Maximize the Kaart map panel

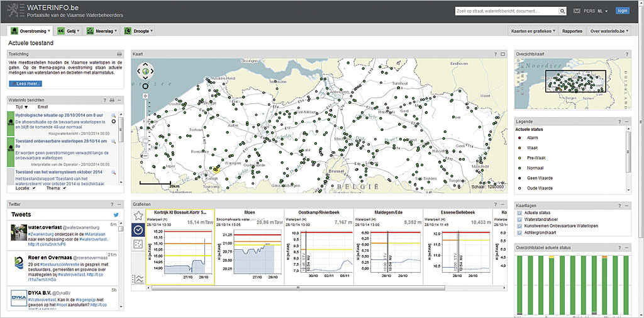pos(503,55)
